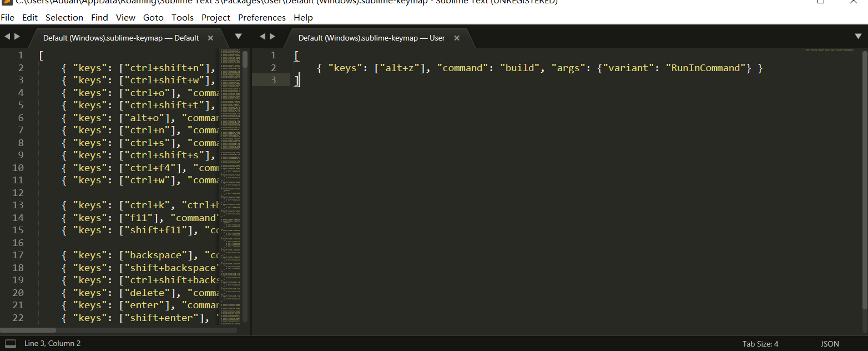Open the Preferences menu
The height and width of the screenshot is (351, 868).
(262, 18)
